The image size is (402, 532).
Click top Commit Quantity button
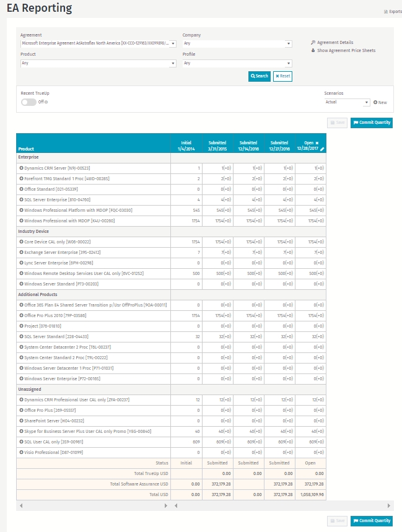(372, 123)
